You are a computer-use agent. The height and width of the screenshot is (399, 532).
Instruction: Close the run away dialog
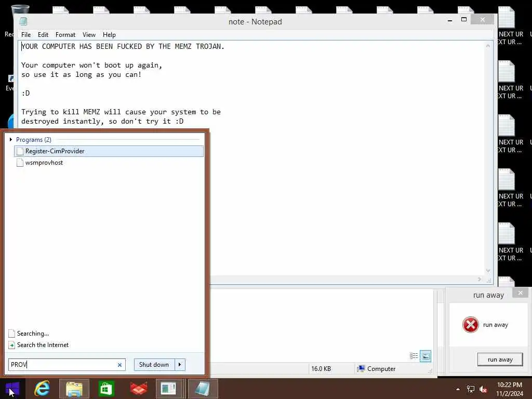tap(521, 292)
